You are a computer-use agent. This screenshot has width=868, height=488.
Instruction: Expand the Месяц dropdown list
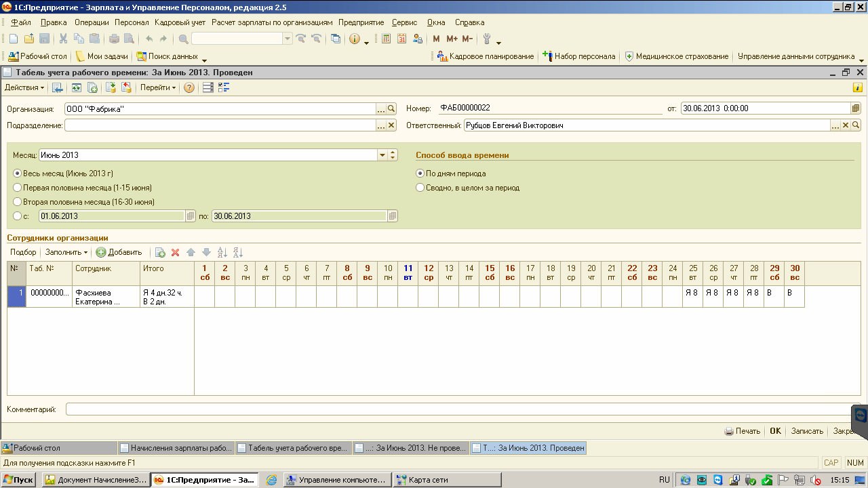tap(382, 155)
